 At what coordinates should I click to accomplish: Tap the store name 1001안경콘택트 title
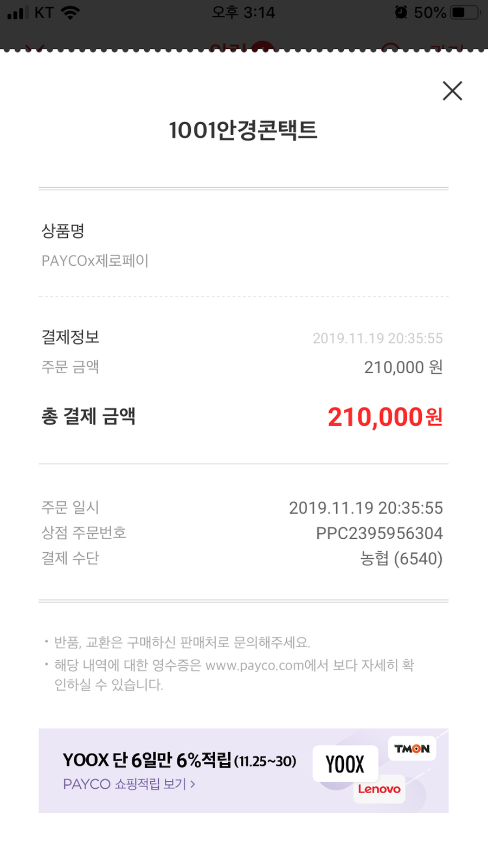(x=243, y=130)
